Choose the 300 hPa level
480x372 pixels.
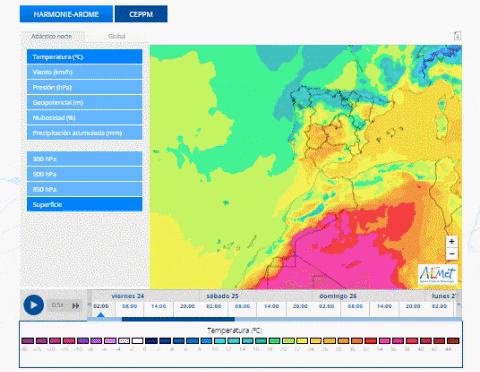click(x=85, y=159)
